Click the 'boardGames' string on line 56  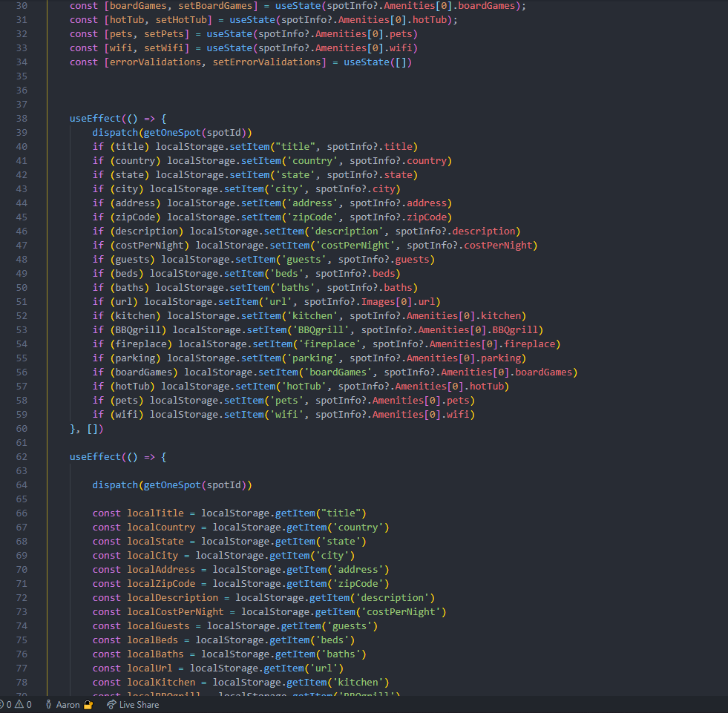[338, 372]
